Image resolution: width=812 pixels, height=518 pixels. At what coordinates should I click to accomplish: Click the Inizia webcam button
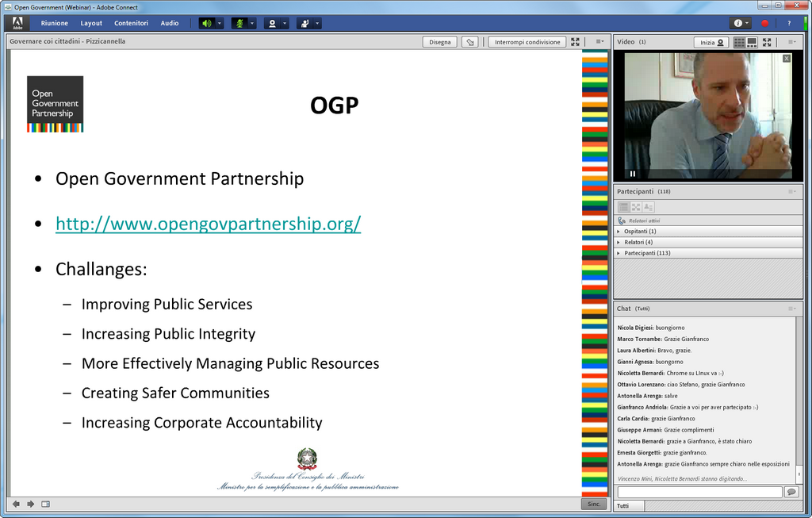pos(711,43)
